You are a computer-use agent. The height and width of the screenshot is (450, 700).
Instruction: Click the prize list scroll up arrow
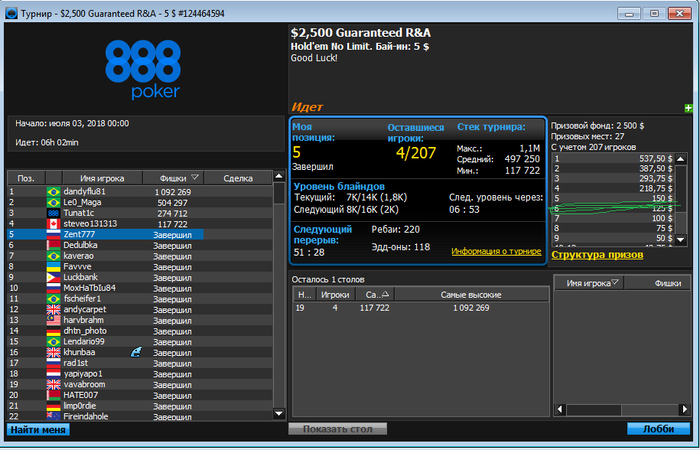[680, 159]
